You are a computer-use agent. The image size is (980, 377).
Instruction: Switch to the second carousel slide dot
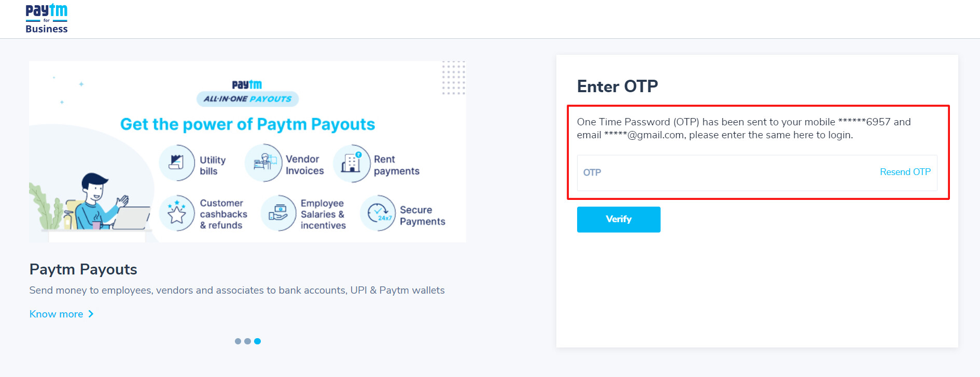[248, 341]
